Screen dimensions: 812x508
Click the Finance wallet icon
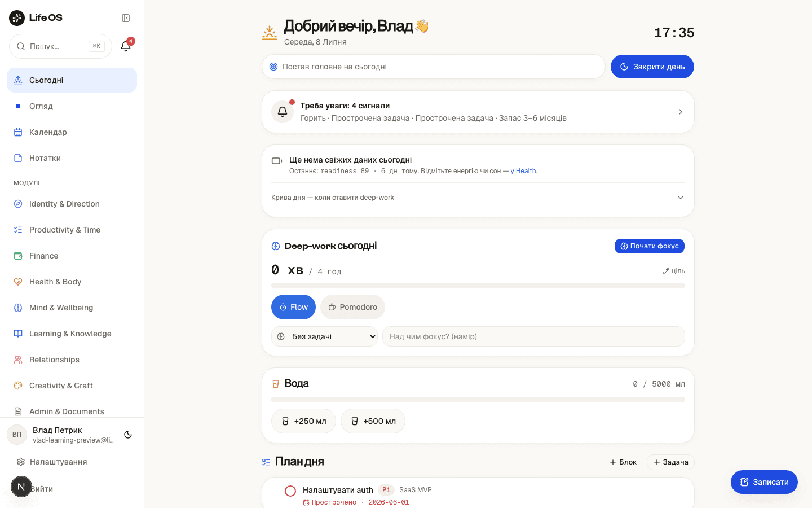18,256
